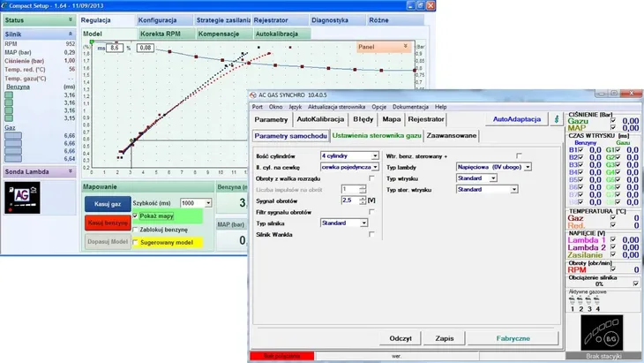Open the Dokumentacja menu

click(410, 106)
